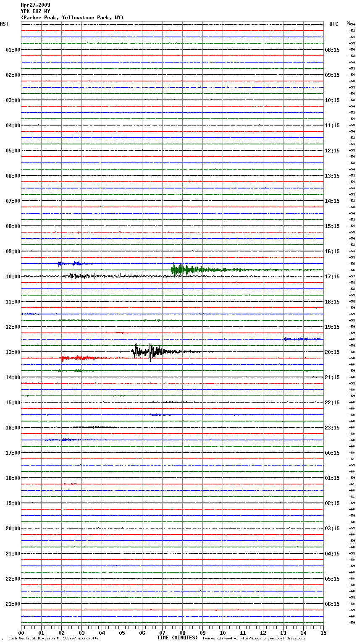Click the blue burst at line end above 13:00
357x644 pixels.
303,339
